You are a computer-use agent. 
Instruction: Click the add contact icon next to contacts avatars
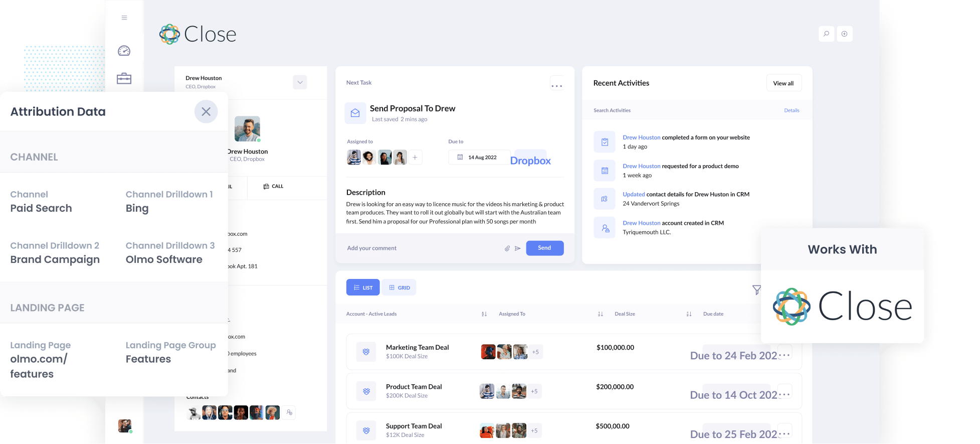(x=289, y=412)
